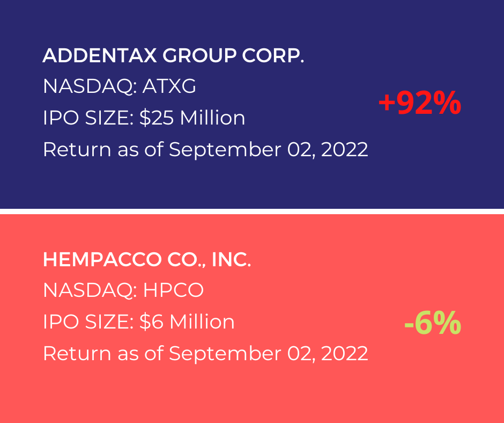The image size is (504, 423).
Task: Click the NASDAQ: ATXG ticker text
Action: (x=119, y=86)
